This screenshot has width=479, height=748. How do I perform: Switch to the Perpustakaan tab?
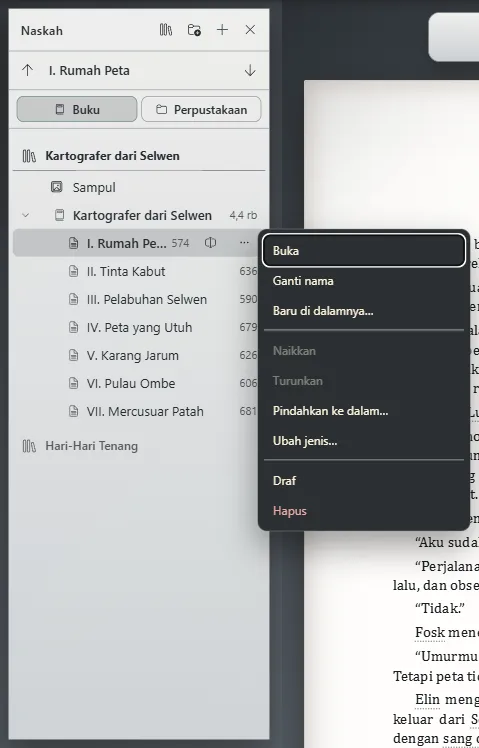coord(201,109)
